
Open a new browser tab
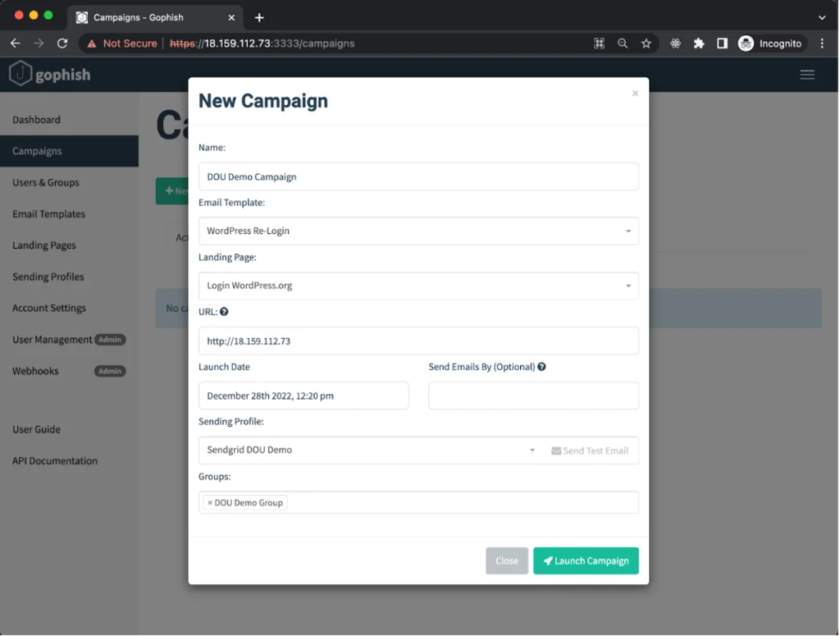pyautogui.click(x=259, y=18)
